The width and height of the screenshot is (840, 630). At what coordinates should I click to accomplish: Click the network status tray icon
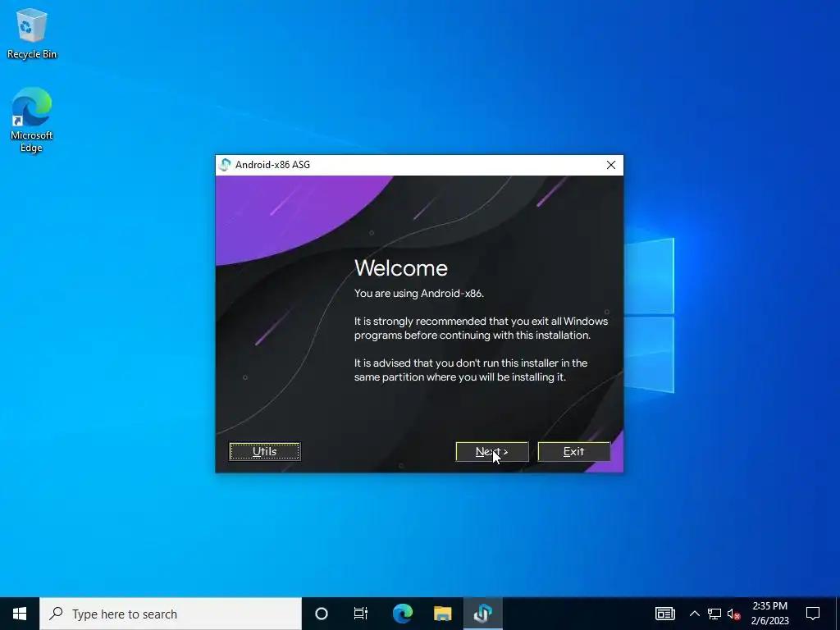coord(714,614)
